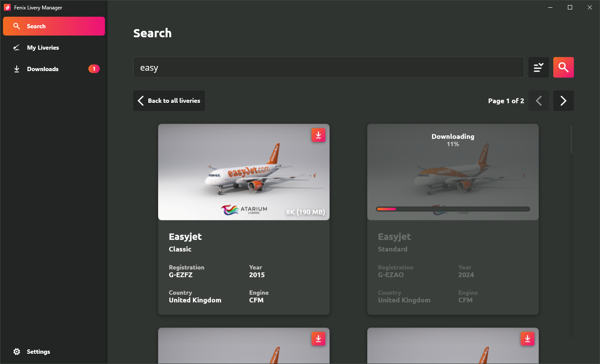The height and width of the screenshot is (364, 600).
Task: Download the bottom-left livery card
Action: (318, 339)
